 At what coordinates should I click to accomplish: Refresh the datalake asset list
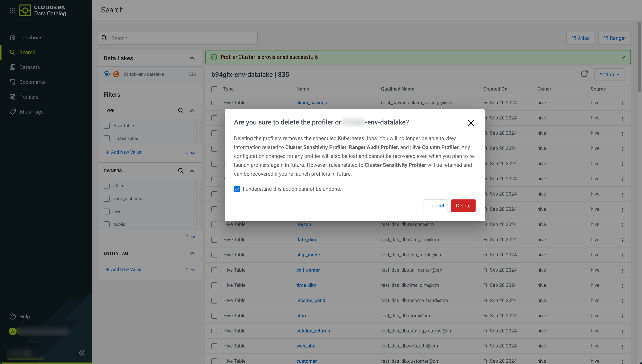click(x=584, y=74)
